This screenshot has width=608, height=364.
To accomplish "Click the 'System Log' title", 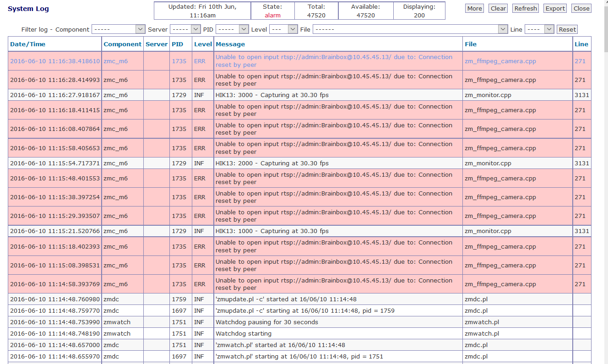I will pyautogui.click(x=28, y=9).
